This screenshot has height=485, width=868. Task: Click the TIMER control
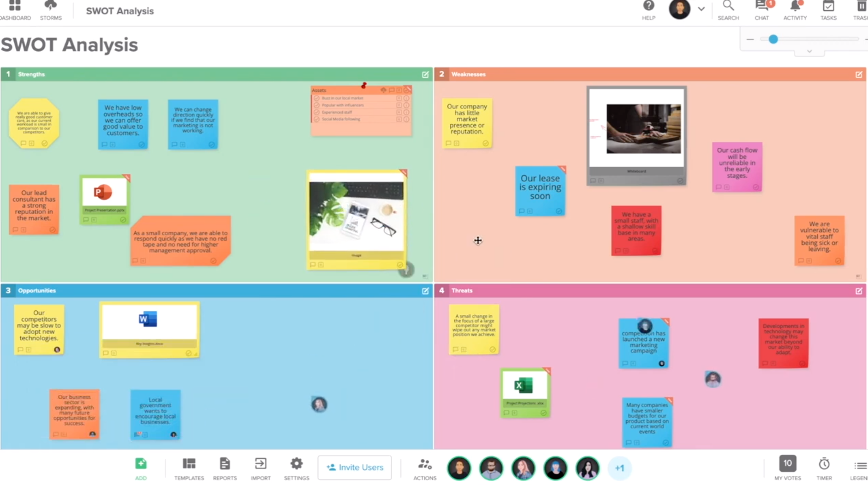824,467
